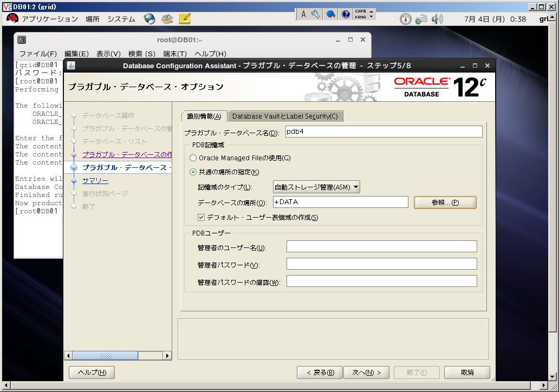Open the VNC options wrench icon

(315, 14)
